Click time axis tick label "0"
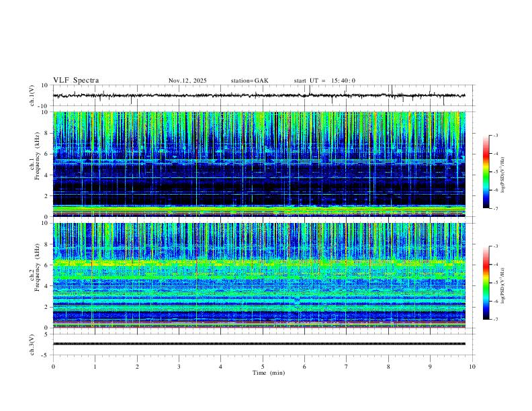The image size is (532, 411). click(x=53, y=367)
